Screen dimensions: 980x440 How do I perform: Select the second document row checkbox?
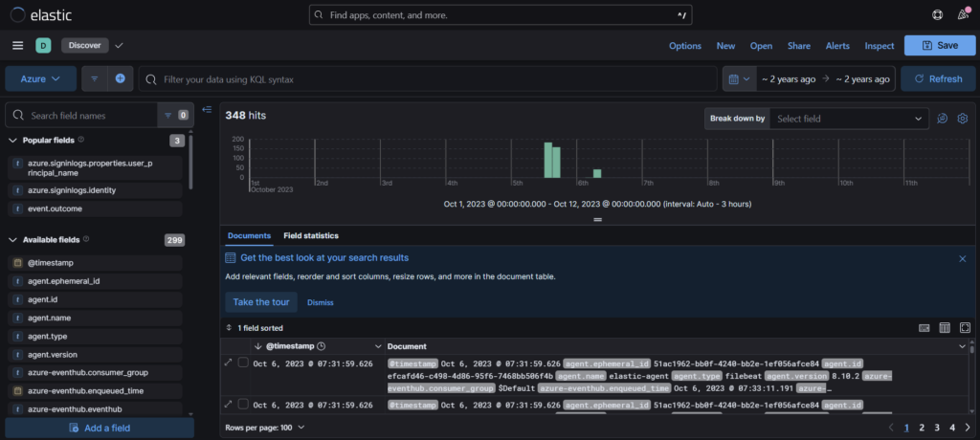[x=243, y=406]
